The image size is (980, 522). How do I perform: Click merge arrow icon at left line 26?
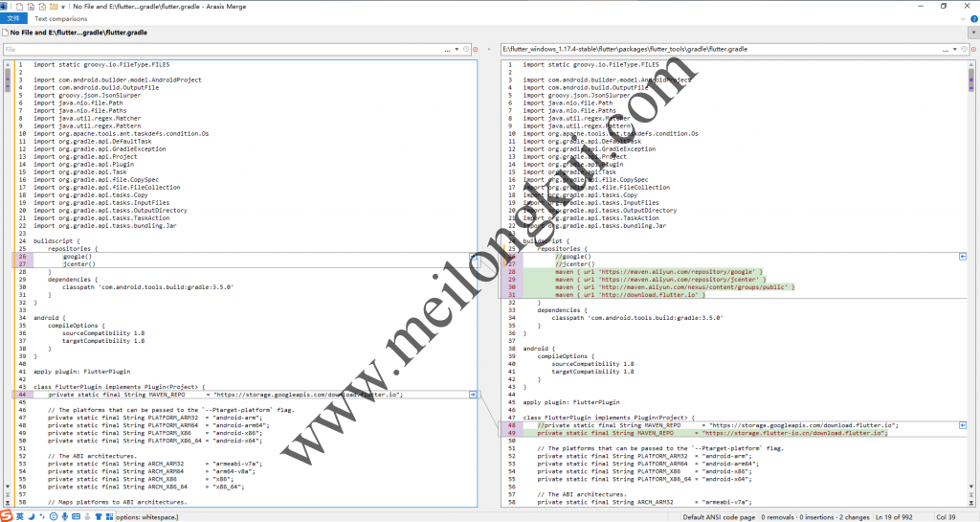(473, 257)
